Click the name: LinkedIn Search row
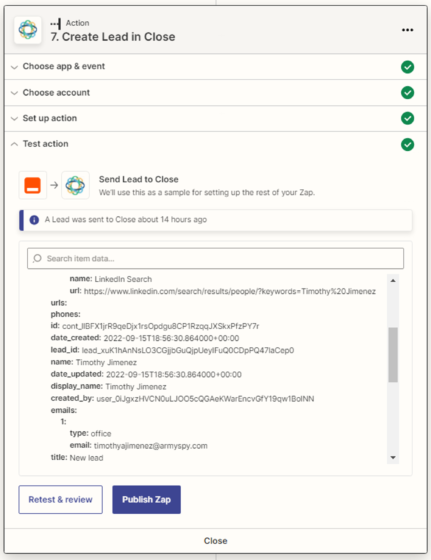This screenshot has width=431, height=560. [111, 279]
